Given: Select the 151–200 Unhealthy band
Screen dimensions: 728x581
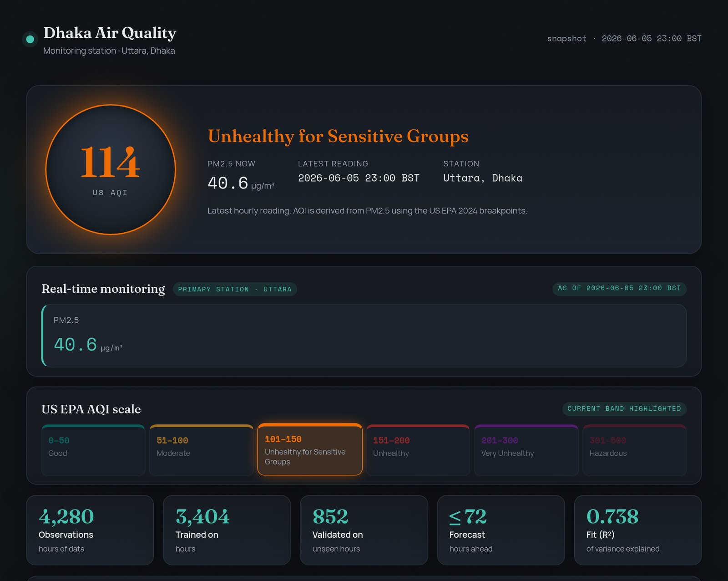Looking at the screenshot, I should [418, 450].
